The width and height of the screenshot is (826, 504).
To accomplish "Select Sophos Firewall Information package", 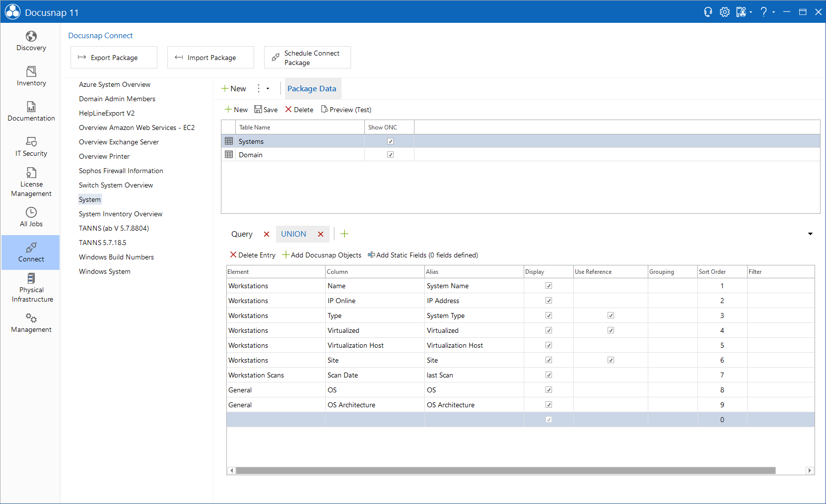I will pos(121,171).
